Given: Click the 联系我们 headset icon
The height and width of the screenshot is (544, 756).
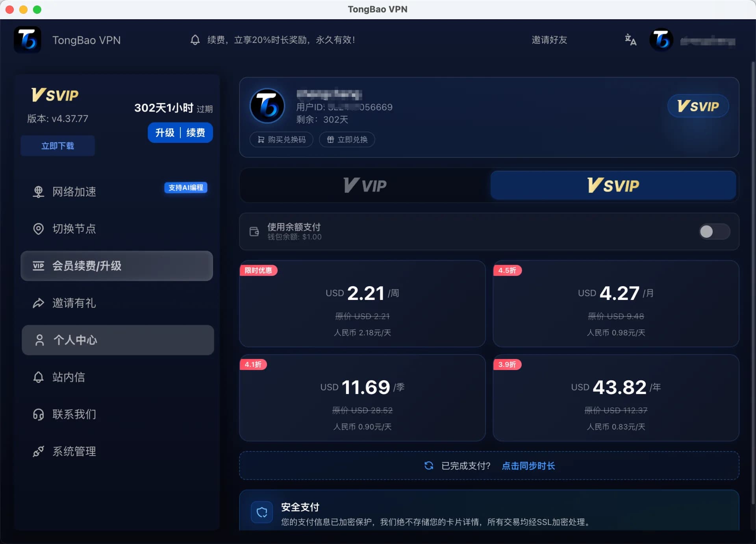Looking at the screenshot, I should pos(38,414).
